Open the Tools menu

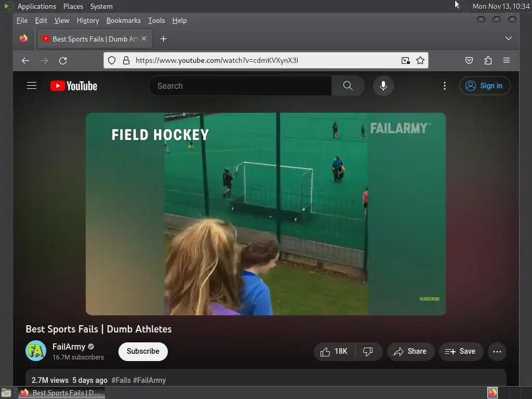[x=156, y=21]
